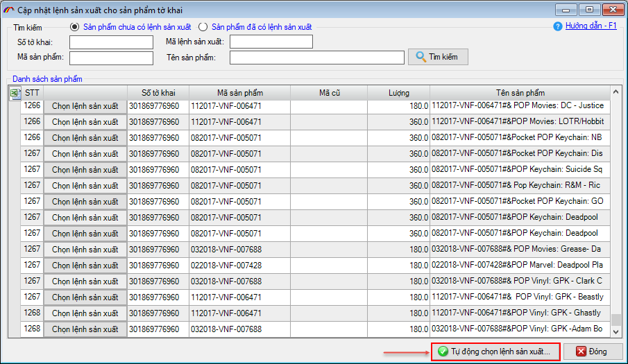Image resolution: width=628 pixels, height=364 pixels.
Task: Click Chọn lệnh sản xuất for GPK - Ghastly row
Action: [x=85, y=313]
